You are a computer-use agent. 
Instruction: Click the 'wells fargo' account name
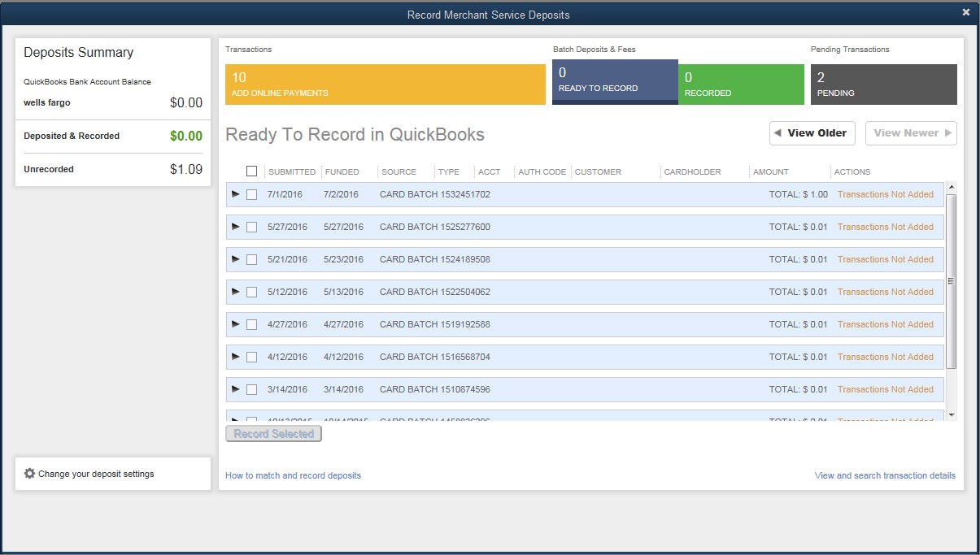coord(47,102)
